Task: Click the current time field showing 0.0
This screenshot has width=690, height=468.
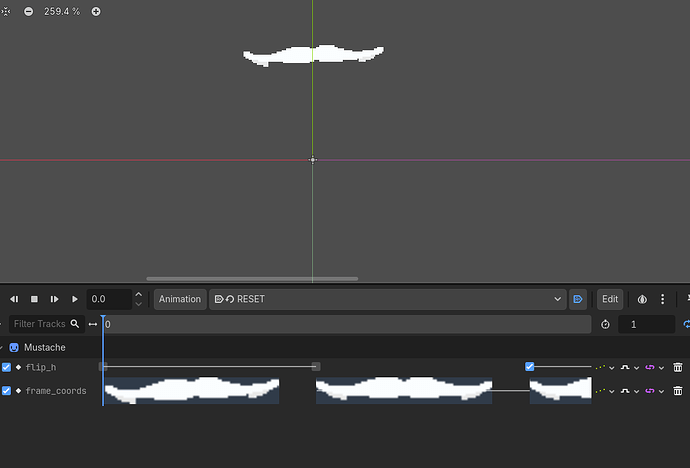Action: (109, 299)
